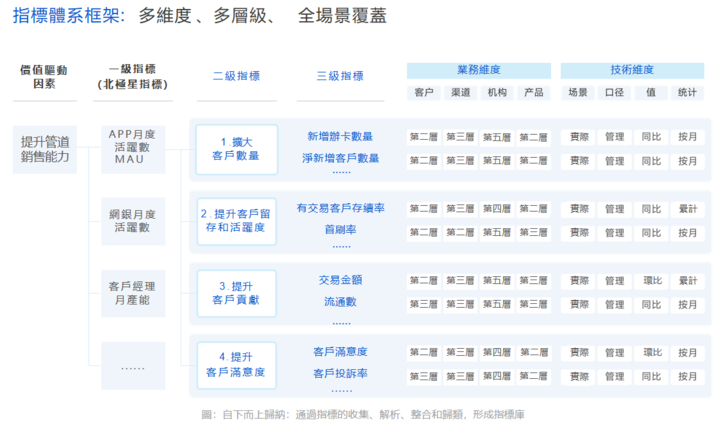This screenshot has height=434, width=728.
Task: Select the 網銀月度活躍數 box
Action: pos(133,221)
